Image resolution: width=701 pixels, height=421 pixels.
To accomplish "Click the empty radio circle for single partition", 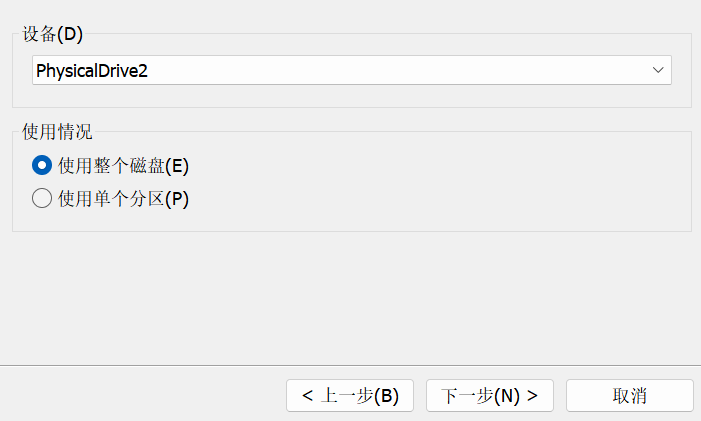I will click(x=42, y=198).
